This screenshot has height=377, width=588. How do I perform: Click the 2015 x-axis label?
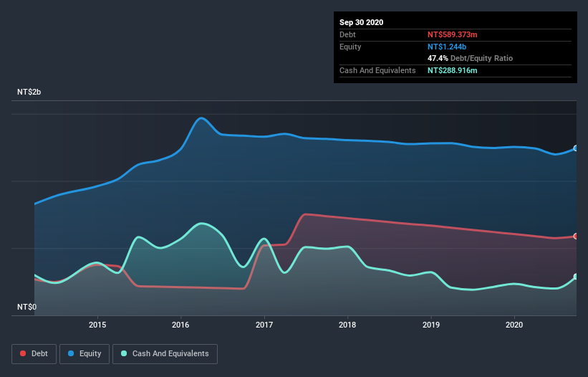point(97,325)
